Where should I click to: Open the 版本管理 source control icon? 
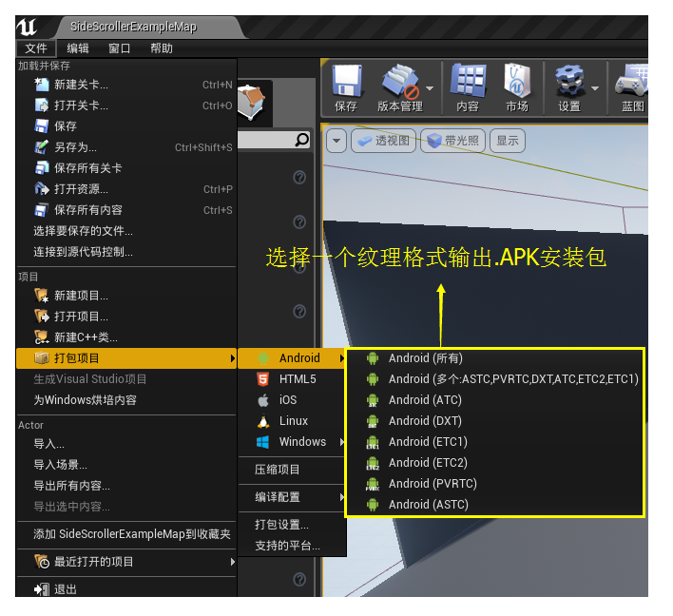(x=400, y=81)
